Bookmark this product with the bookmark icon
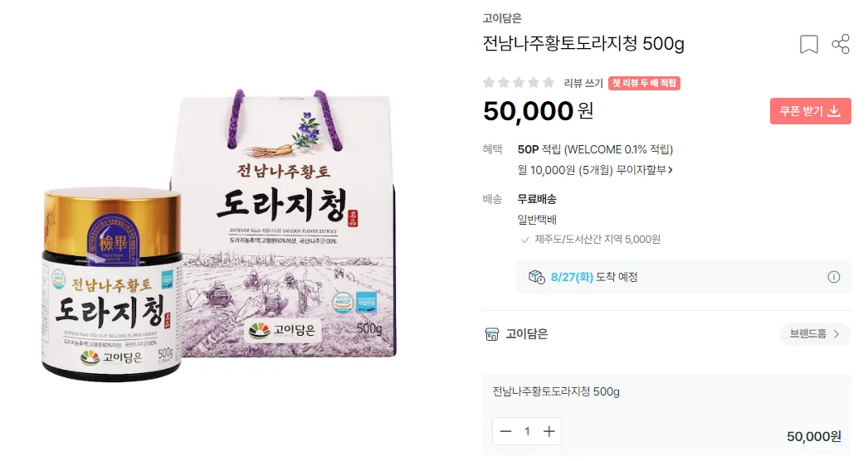Image resolution: width=868 pixels, height=461 pixels. 808,44
